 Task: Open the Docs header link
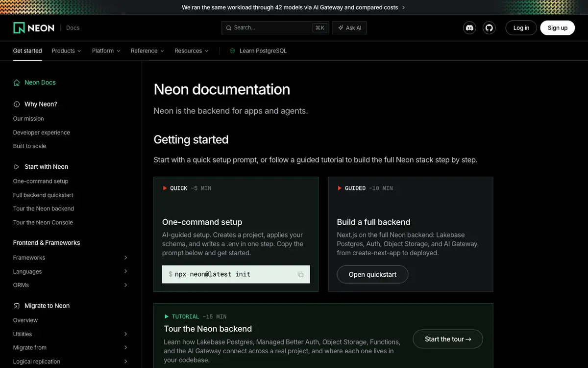[x=73, y=28]
